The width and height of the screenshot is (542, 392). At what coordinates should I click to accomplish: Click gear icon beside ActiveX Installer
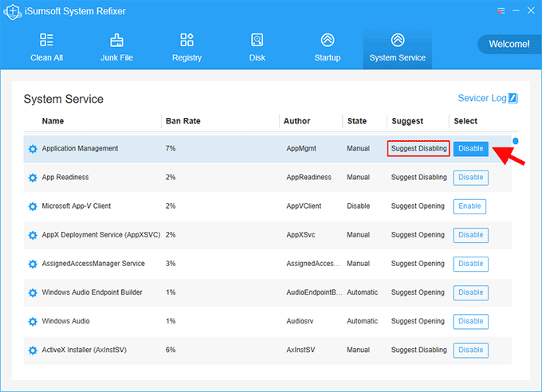click(x=33, y=351)
